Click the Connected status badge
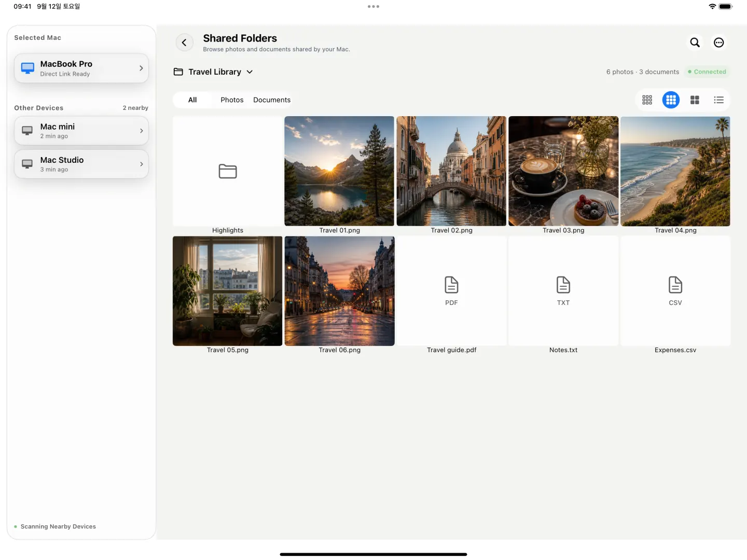Screen dimensions: 747x560 [707, 72]
